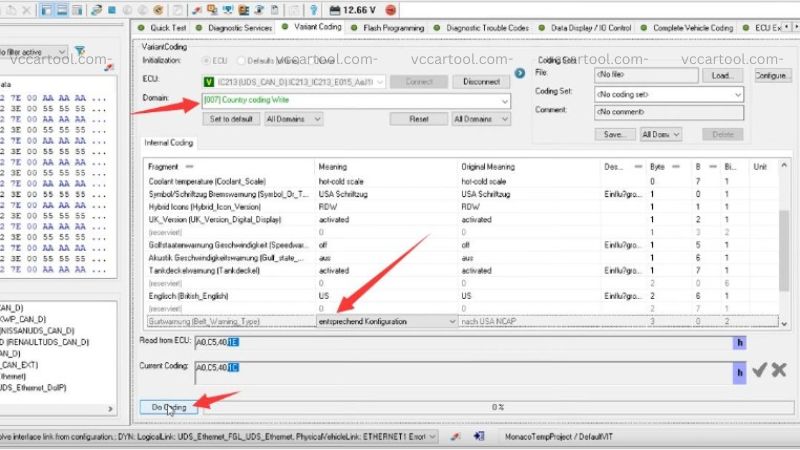Select the Tankdeckelwarnung fragment row
The image size is (800, 450).
(461, 271)
